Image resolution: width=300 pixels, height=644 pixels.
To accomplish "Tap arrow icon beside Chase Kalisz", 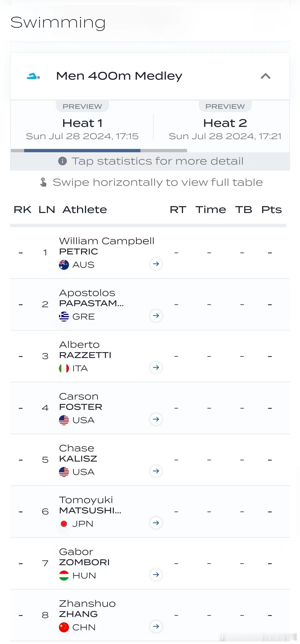I will (156, 471).
